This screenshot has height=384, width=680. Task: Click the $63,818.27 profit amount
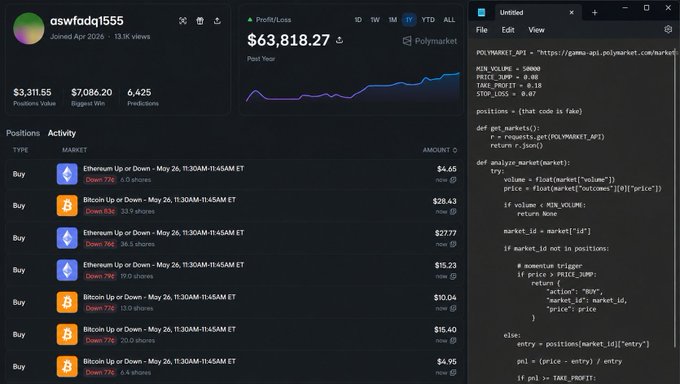[288, 40]
